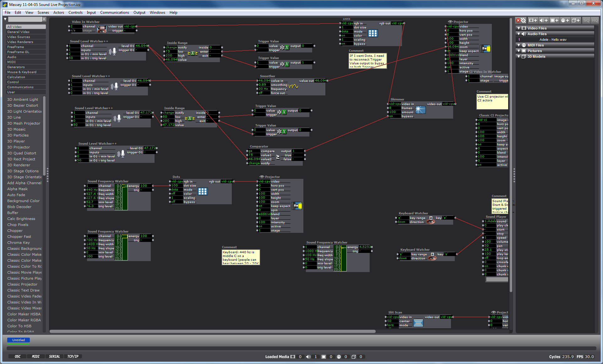Image resolution: width=603 pixels, height=364 pixels.
Task: Open the Communications menu
Action: click(114, 13)
